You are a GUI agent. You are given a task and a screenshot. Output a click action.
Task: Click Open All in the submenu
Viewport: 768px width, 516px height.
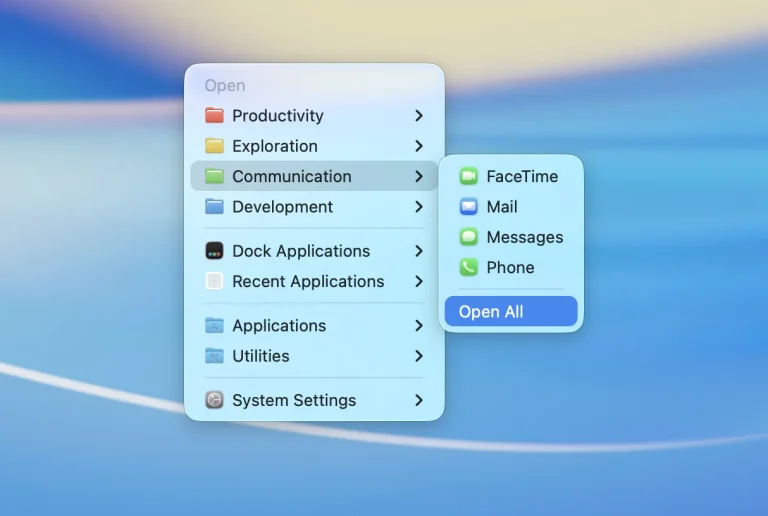click(x=511, y=311)
